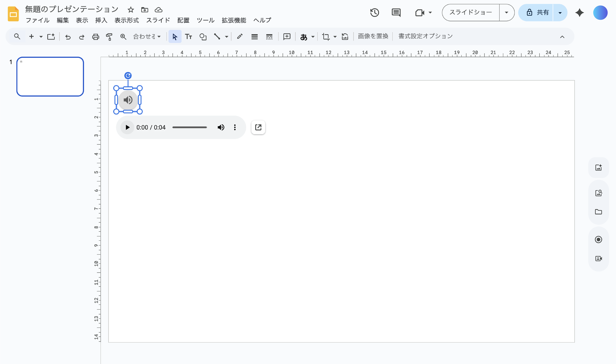Click the 画像を置換 button
This screenshot has width=616, height=364.
(x=373, y=36)
